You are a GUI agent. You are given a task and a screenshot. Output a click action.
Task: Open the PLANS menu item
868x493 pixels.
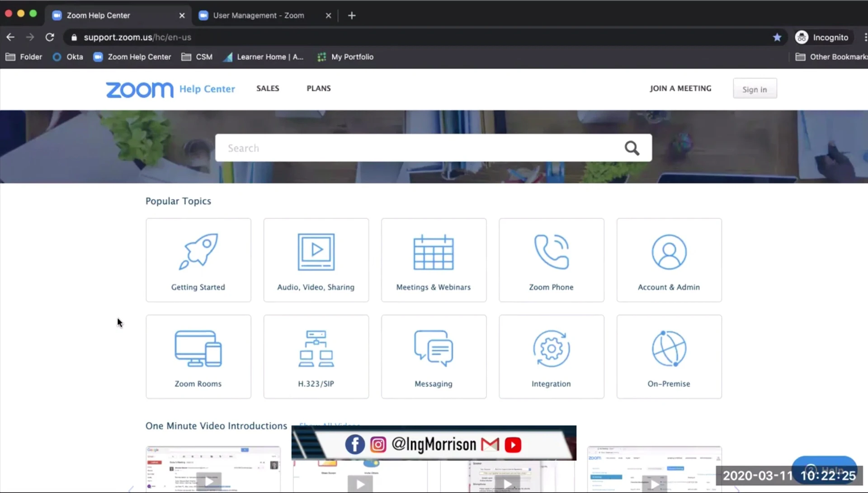(319, 88)
